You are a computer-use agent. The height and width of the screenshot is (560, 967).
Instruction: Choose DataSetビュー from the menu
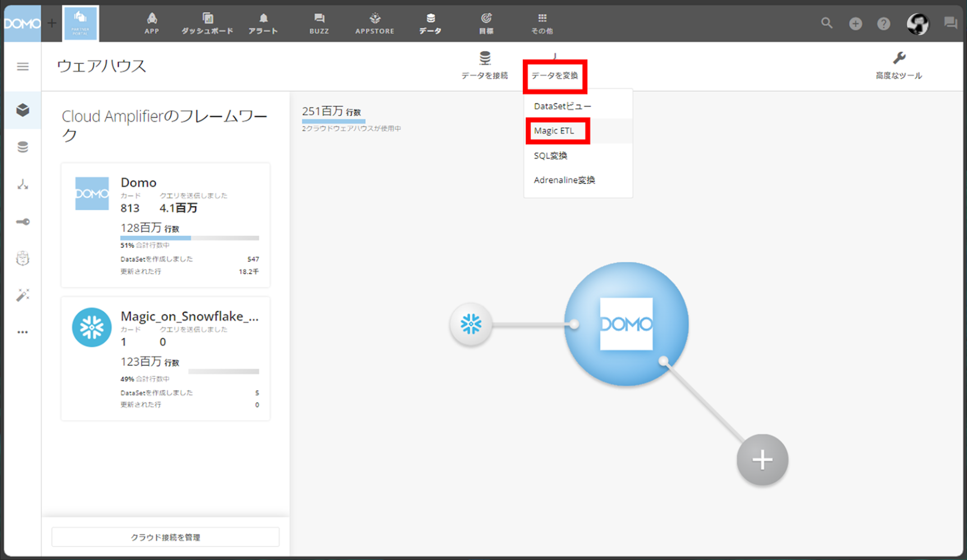(578, 106)
